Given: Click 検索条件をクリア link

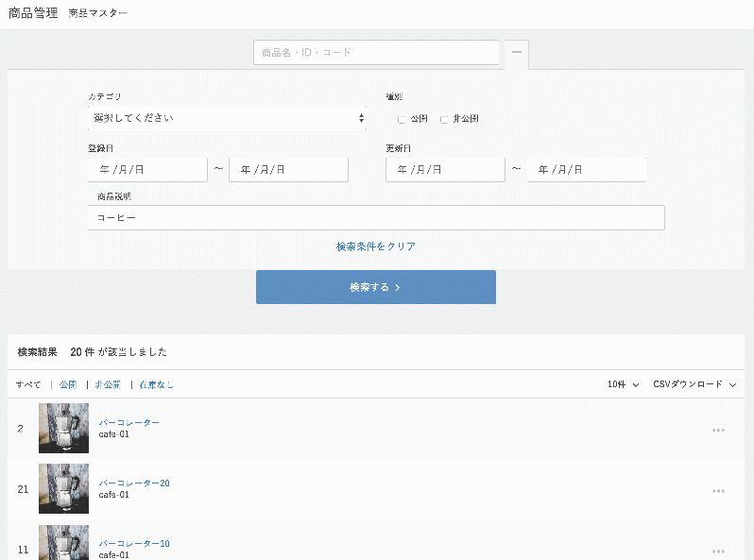Looking at the screenshot, I should click(375, 246).
